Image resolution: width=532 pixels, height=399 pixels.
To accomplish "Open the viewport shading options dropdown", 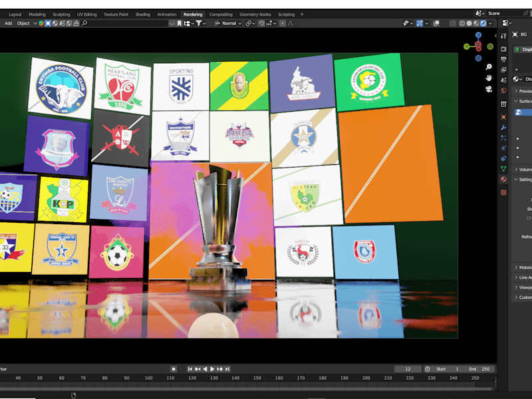I will click(x=490, y=23).
